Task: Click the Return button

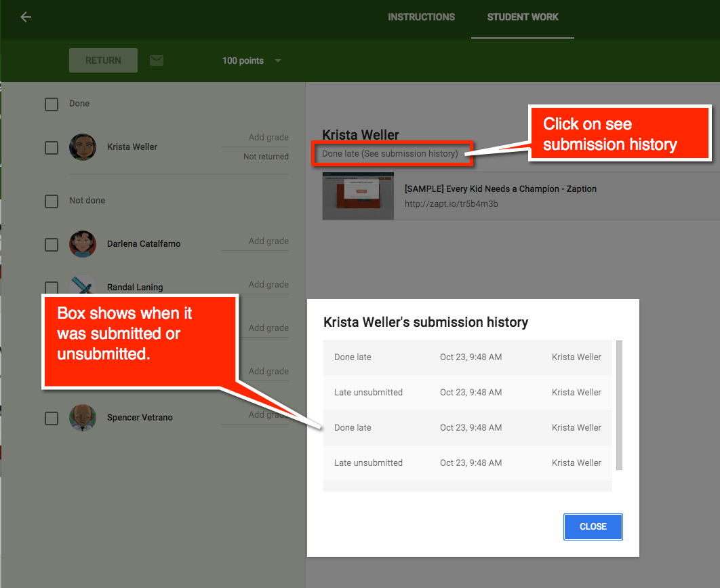Action: tap(103, 60)
